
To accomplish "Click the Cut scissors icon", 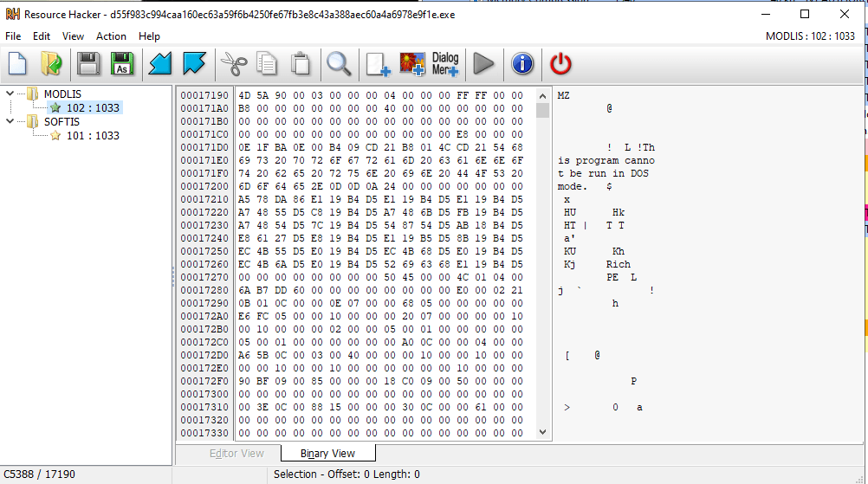I will coord(232,63).
